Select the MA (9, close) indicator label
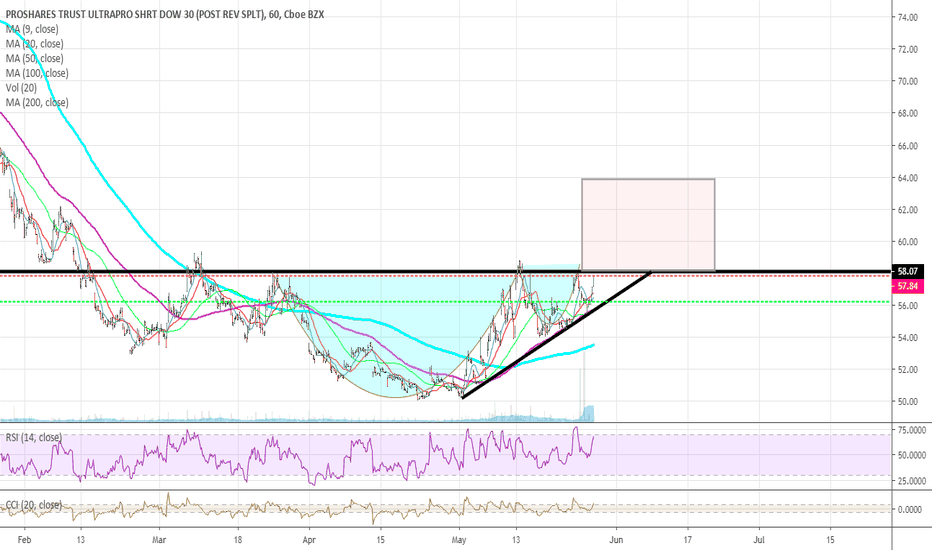This screenshot has height=550, width=932. tap(32, 29)
